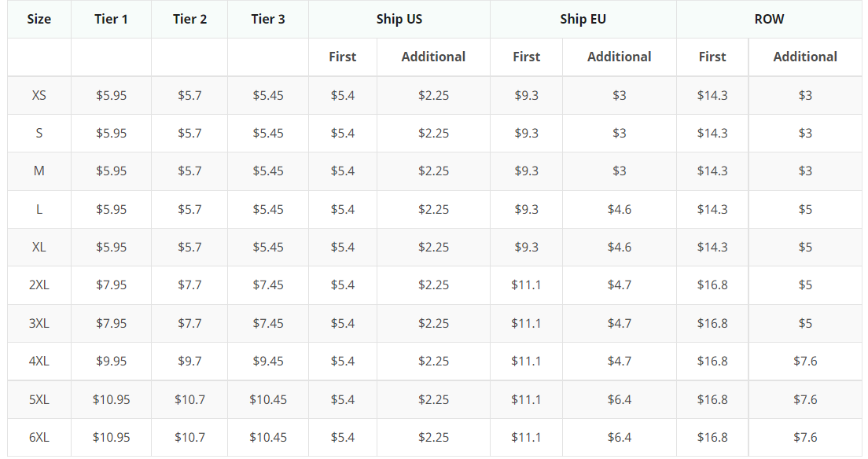This screenshot has height=459, width=868.
Task: Click the Tier 2 column header
Action: (189, 19)
